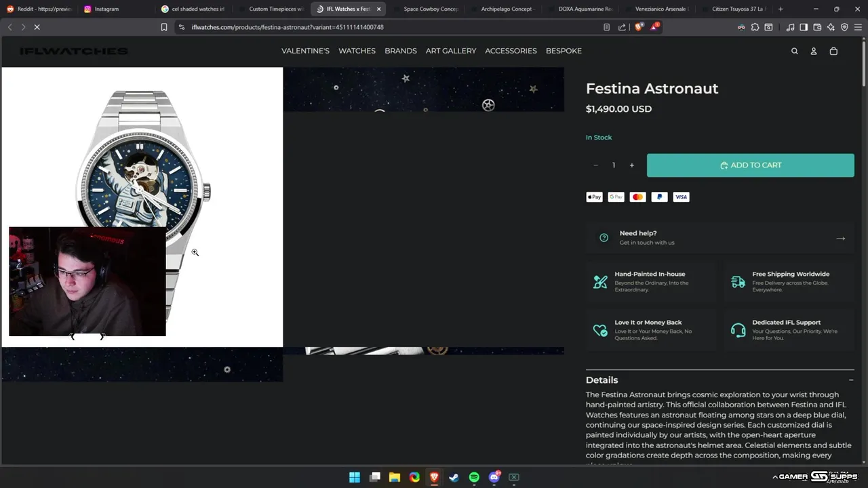The height and width of the screenshot is (488, 868).
Task: Open the music note playlist icon
Action: [790, 27]
